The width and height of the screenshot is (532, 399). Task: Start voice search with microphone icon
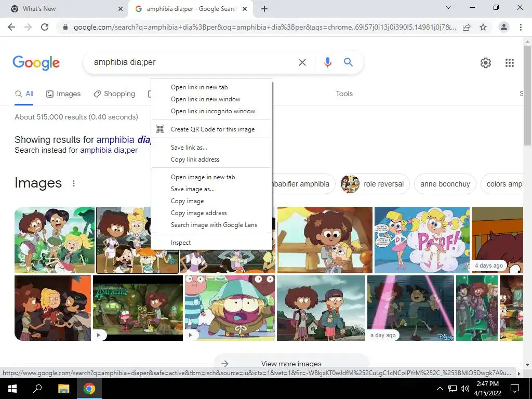327,62
